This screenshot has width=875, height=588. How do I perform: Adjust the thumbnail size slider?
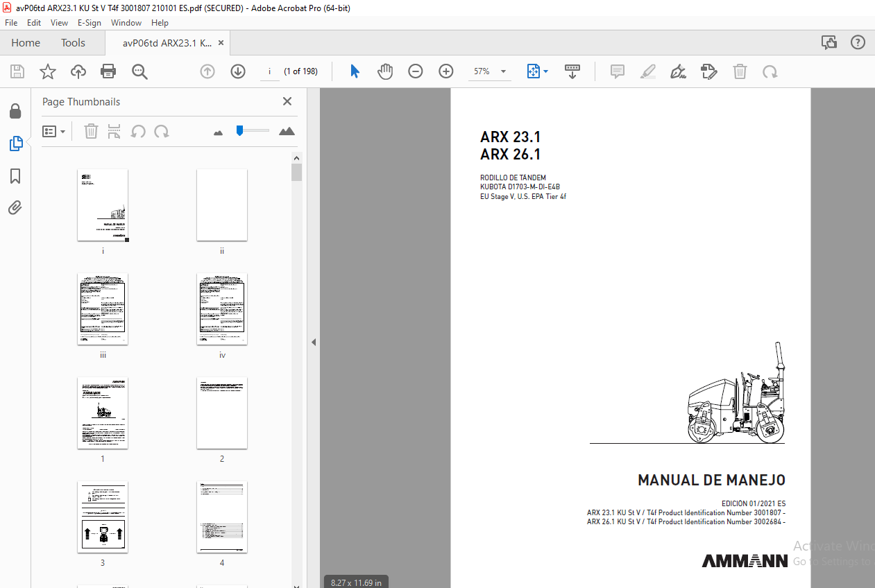tap(252, 130)
